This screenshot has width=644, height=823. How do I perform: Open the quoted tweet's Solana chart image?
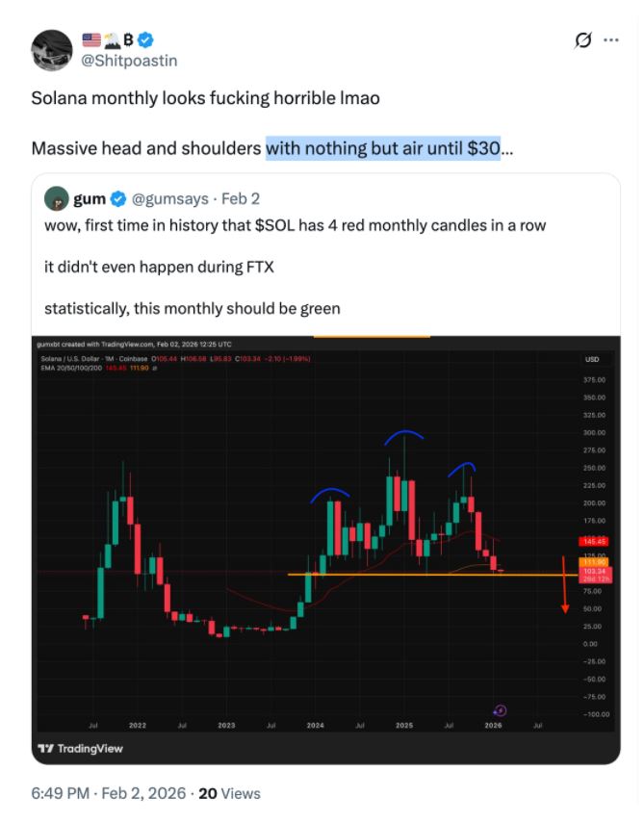coord(308,539)
